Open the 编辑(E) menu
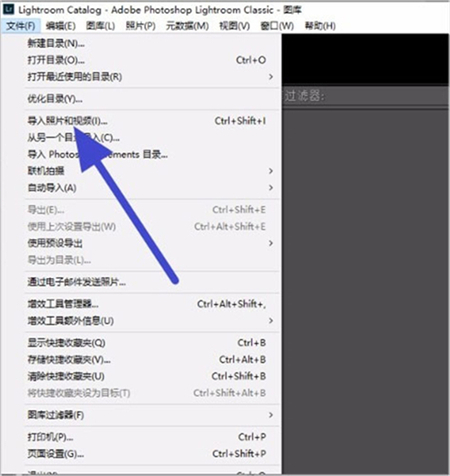The height and width of the screenshot is (476, 450). tap(61, 26)
